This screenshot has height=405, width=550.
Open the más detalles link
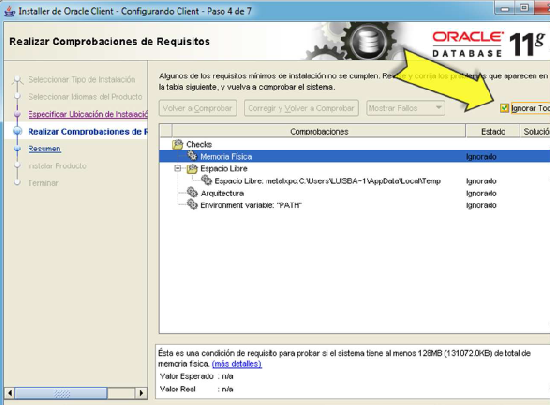coord(237,364)
